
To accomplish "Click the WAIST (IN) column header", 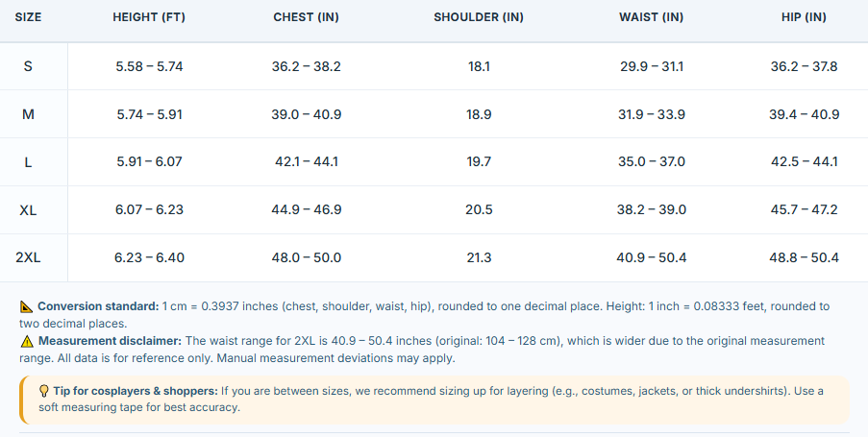I will (x=652, y=17).
